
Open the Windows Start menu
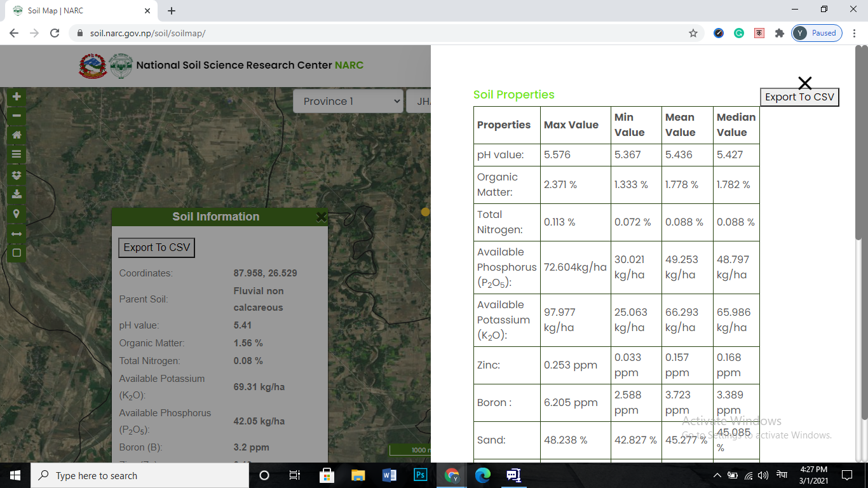15,475
